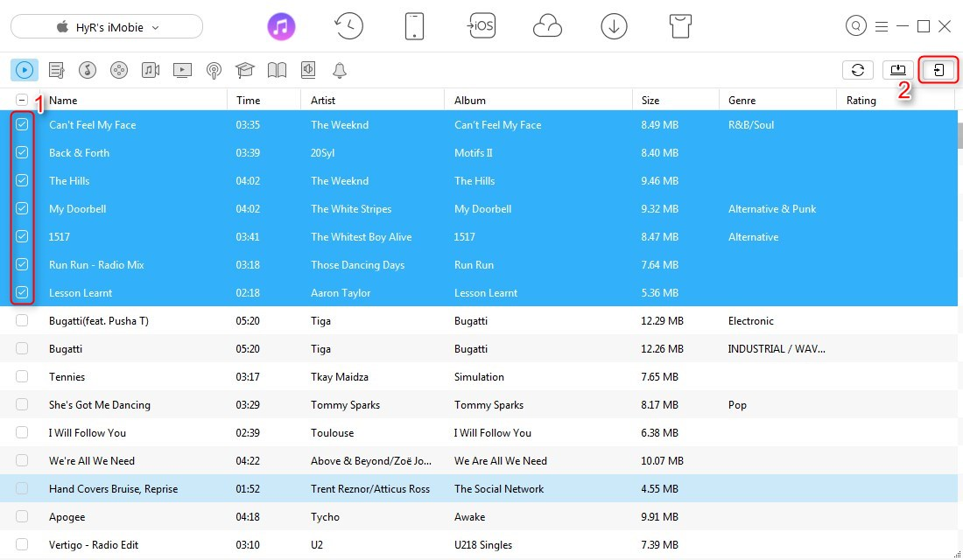Check the Tennies song checkbox
The width and height of the screenshot is (963, 560).
[x=22, y=376]
